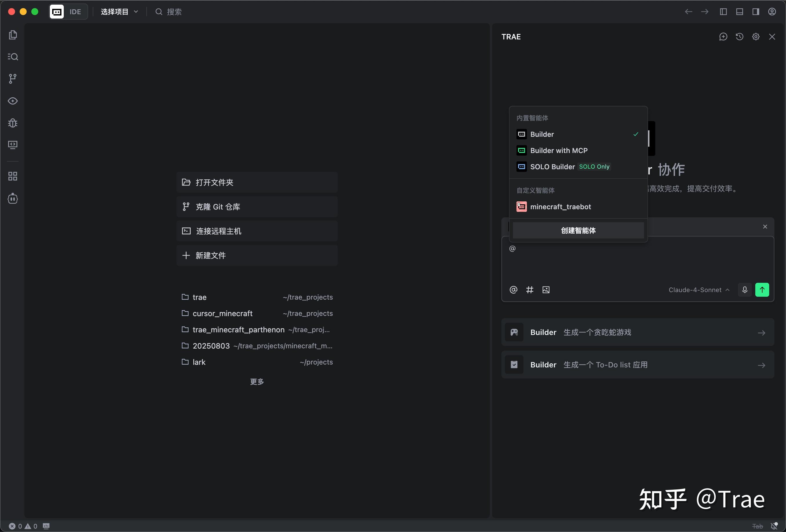
Task: Start a new chat with plus icon
Action: (723, 37)
